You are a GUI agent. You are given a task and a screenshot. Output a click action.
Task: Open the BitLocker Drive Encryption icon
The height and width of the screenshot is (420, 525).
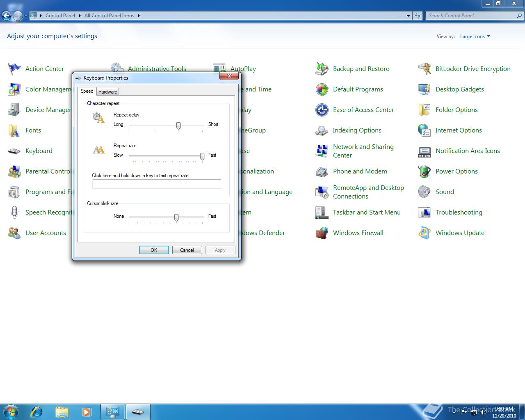point(425,69)
